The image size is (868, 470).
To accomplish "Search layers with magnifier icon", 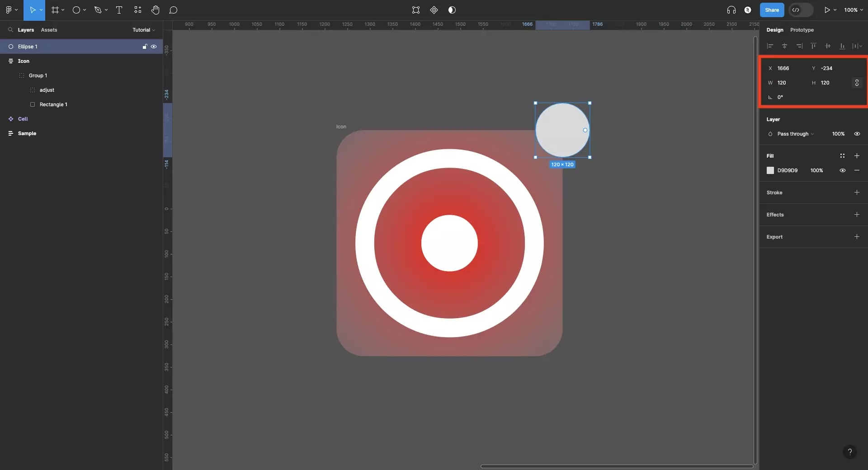I will [x=10, y=30].
